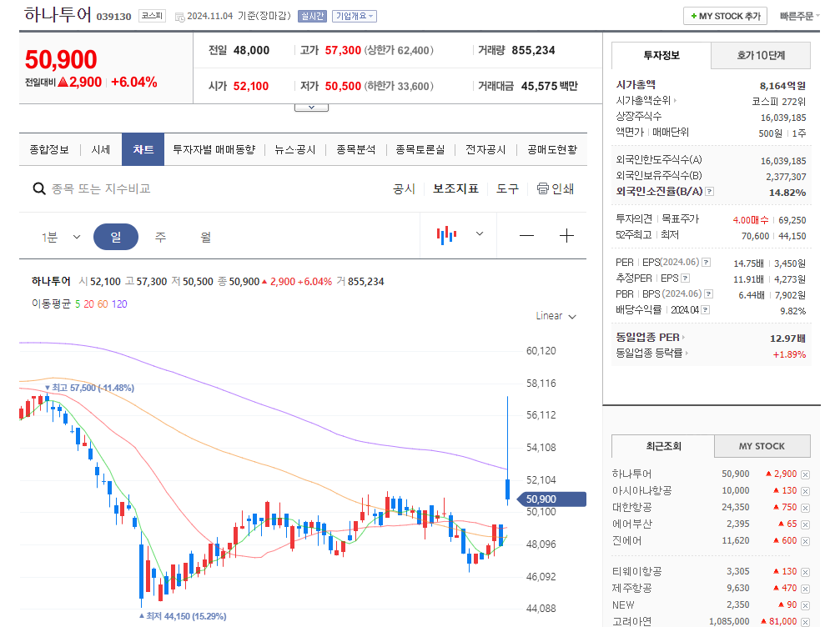
Task: Select the 차트 tab
Action: click(143, 149)
